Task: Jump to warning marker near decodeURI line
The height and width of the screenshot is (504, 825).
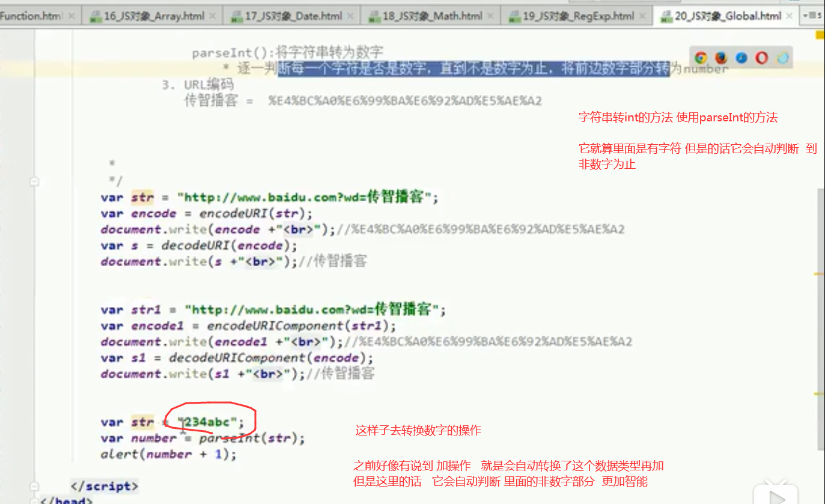Action: 820,273
